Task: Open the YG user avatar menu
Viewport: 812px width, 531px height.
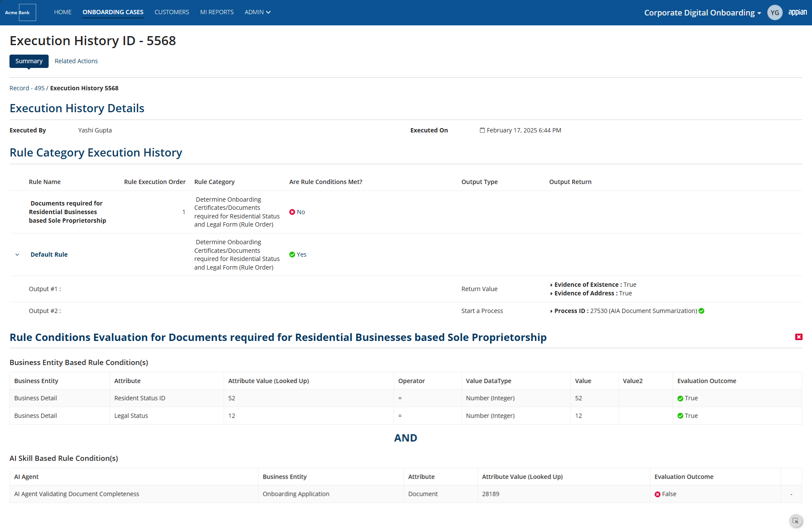Action: [x=775, y=12]
